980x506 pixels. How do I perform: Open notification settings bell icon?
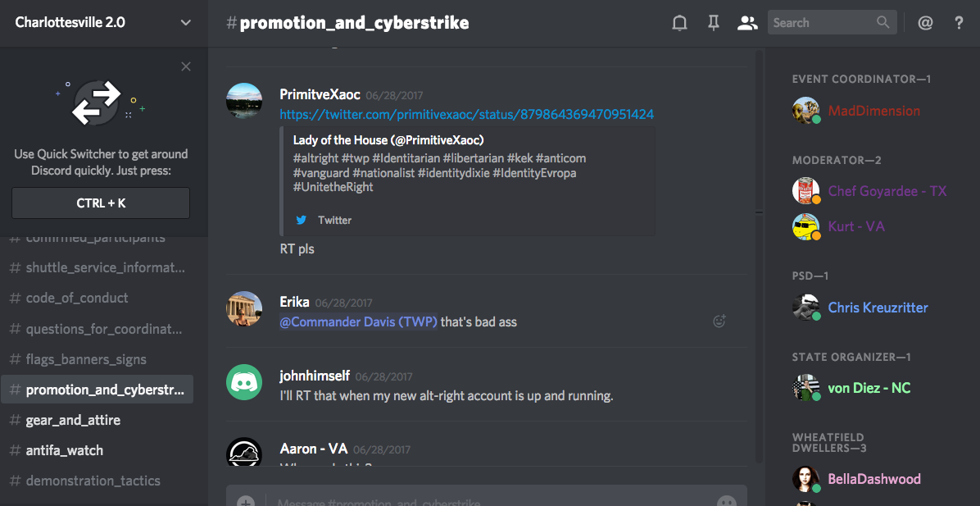(679, 23)
